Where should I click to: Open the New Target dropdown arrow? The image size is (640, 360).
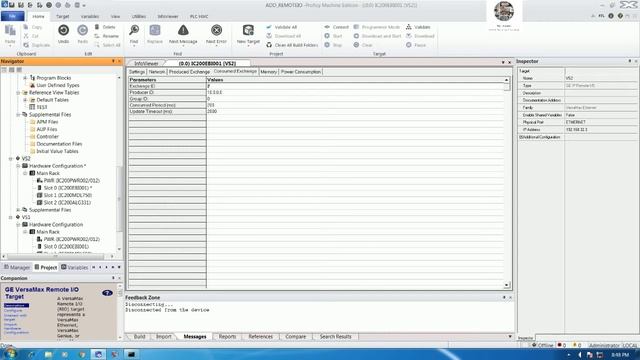pos(248,46)
